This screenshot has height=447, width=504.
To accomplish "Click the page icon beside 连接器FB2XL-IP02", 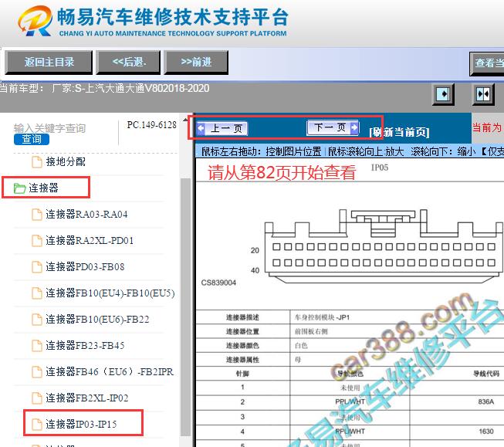I will coord(37,398).
